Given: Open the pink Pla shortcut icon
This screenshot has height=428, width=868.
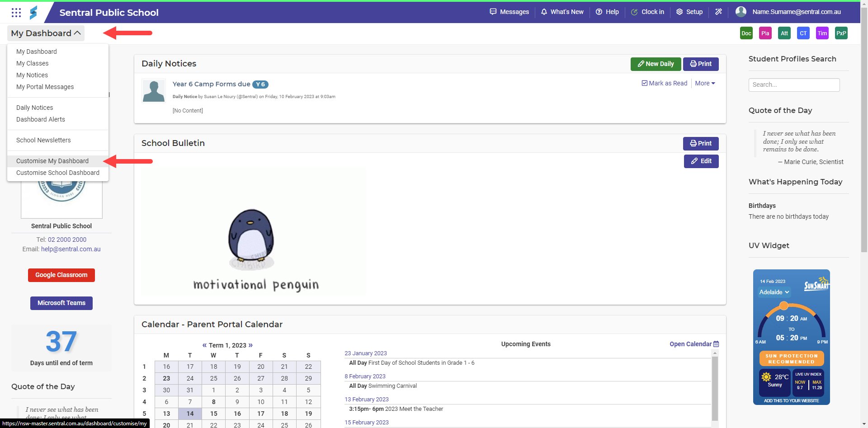Looking at the screenshot, I should (765, 33).
